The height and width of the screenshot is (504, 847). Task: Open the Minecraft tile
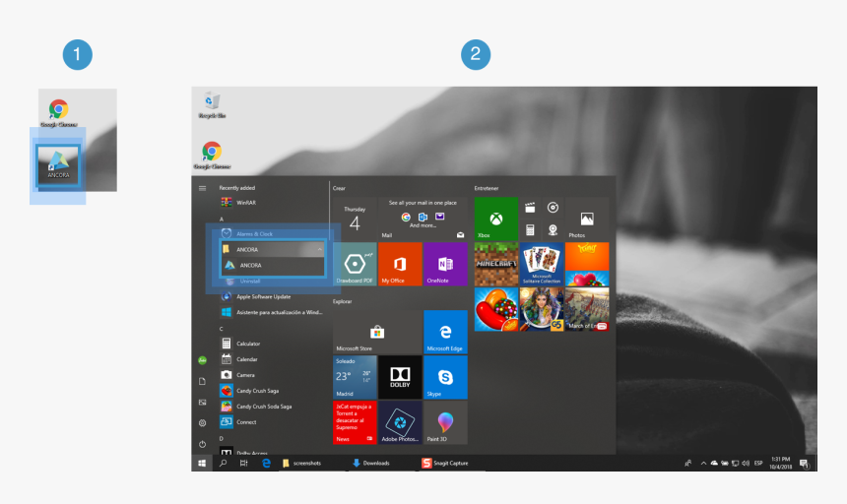(x=495, y=264)
